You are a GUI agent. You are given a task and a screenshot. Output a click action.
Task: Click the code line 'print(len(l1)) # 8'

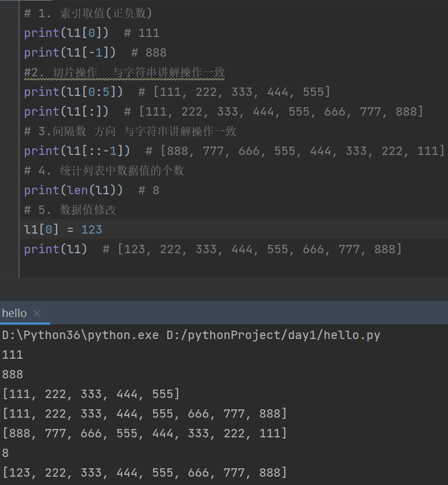92,190
